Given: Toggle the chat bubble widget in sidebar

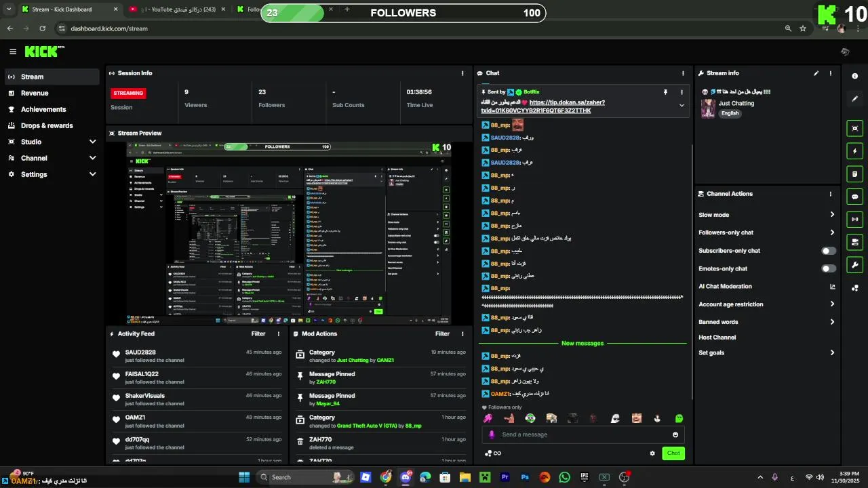Looking at the screenshot, I should pyautogui.click(x=855, y=197).
